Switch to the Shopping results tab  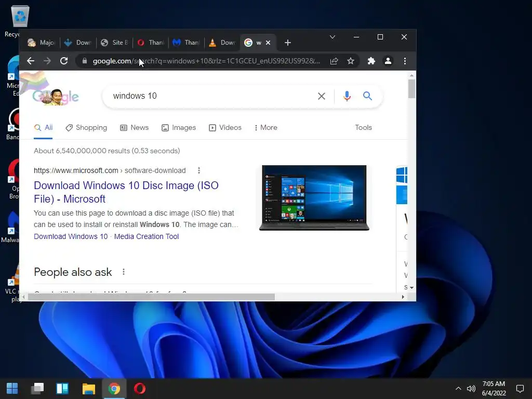(x=86, y=128)
